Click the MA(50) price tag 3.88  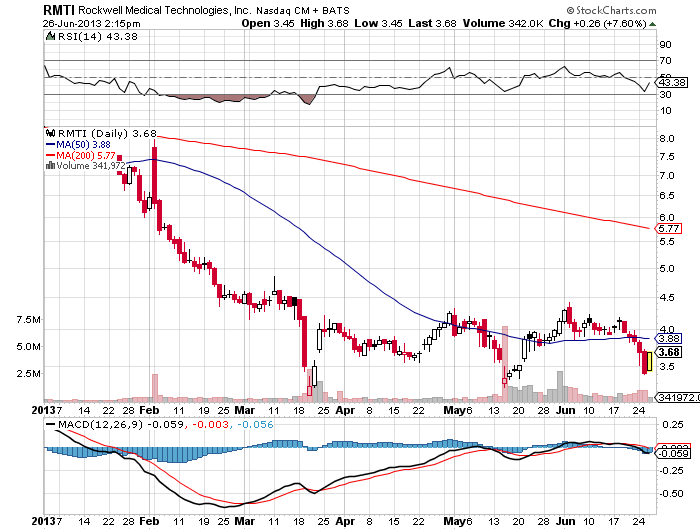(x=669, y=338)
